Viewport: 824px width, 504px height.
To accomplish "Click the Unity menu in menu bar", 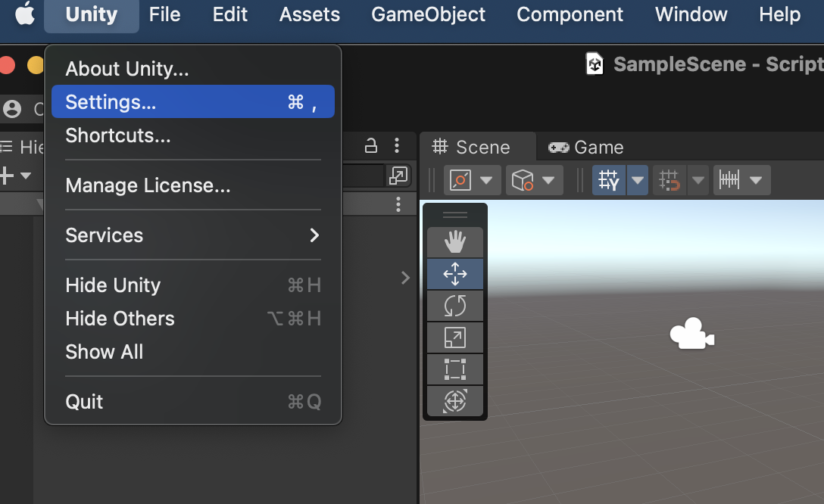I will [92, 14].
